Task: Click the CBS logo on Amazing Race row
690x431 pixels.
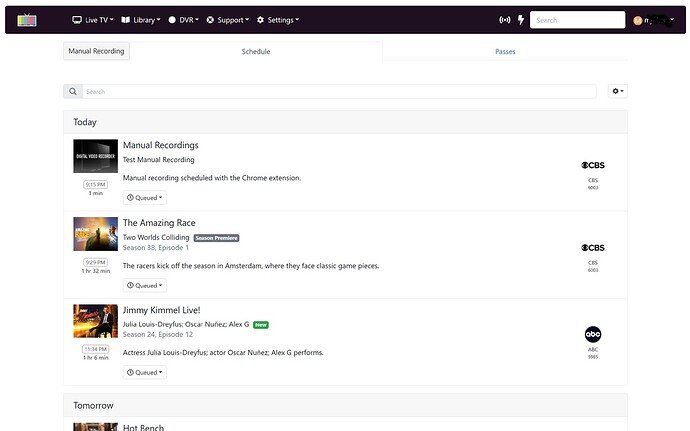Action: point(593,248)
